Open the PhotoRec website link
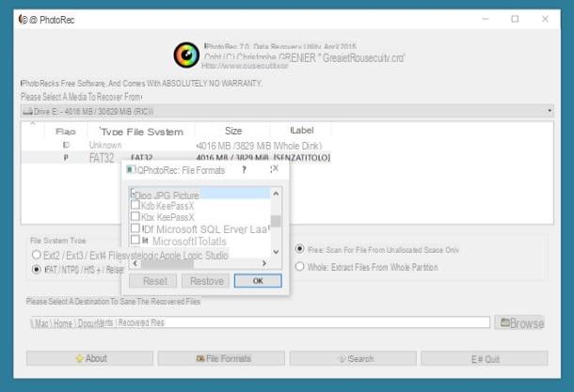Image resolution: width=574 pixels, height=392 pixels. [245, 66]
